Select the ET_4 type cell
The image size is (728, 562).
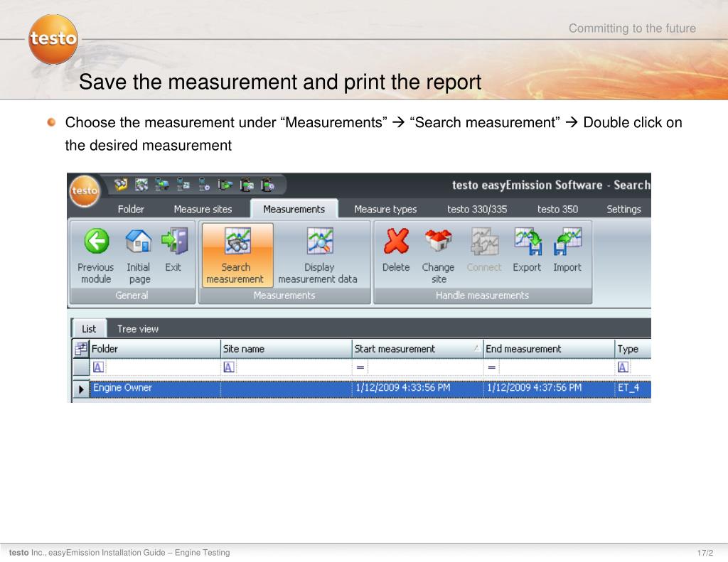point(633,389)
